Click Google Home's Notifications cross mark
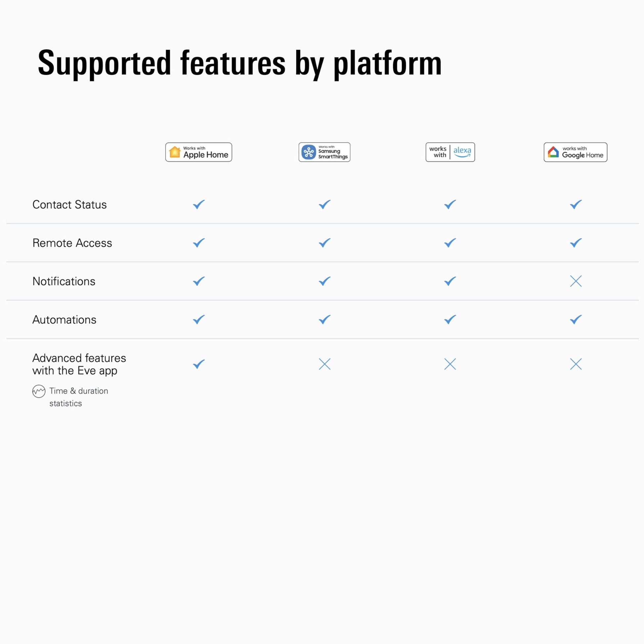Image resolution: width=644 pixels, height=644 pixels. pyautogui.click(x=576, y=281)
